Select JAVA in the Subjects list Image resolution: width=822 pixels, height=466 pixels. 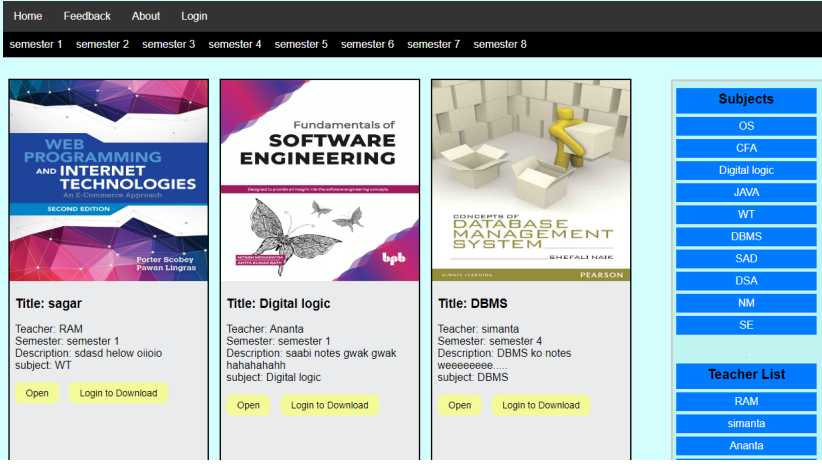coord(746,192)
